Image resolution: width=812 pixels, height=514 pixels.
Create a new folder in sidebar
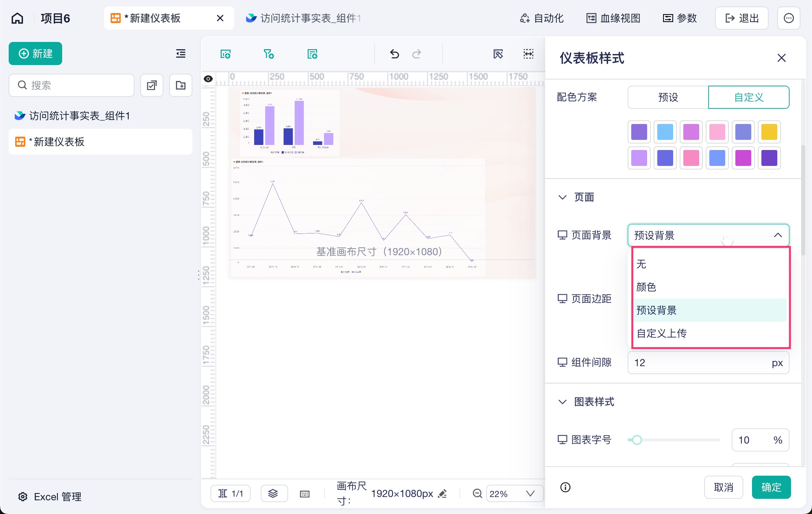click(181, 85)
